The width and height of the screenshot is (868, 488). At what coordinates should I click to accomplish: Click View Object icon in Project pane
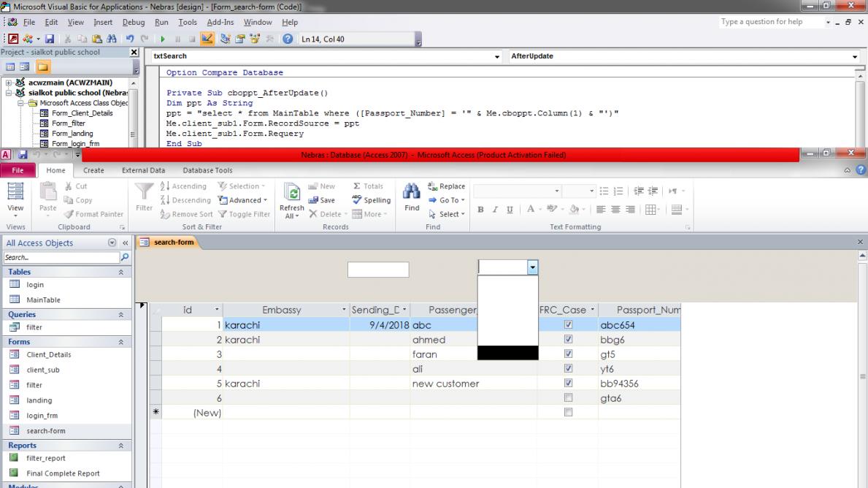[24, 67]
